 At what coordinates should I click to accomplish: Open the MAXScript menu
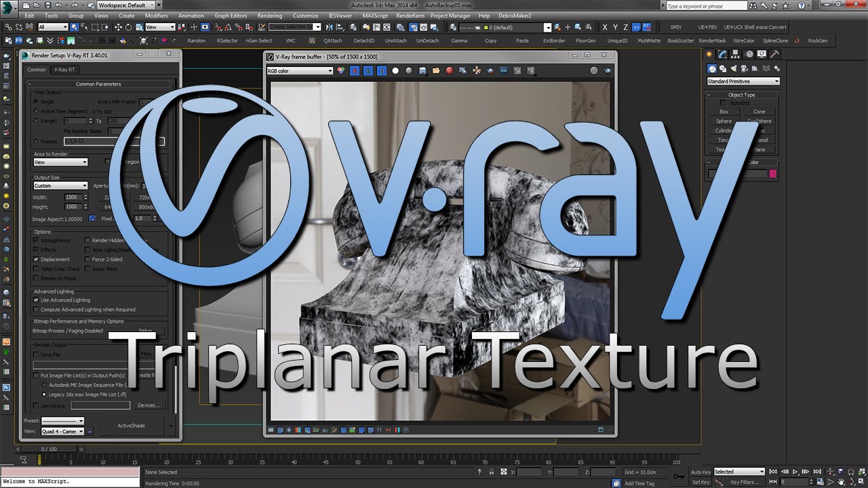tap(376, 16)
